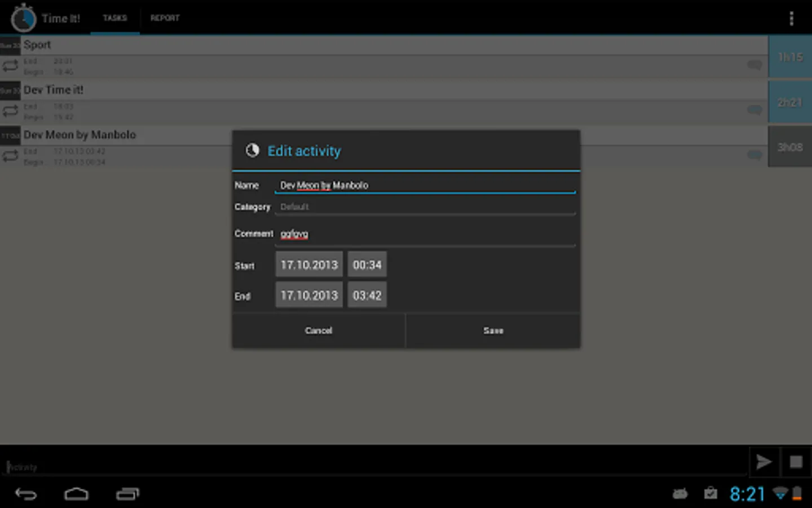The height and width of the screenshot is (508, 812).
Task: Click the Comment field in the dialog
Action: coord(425,234)
